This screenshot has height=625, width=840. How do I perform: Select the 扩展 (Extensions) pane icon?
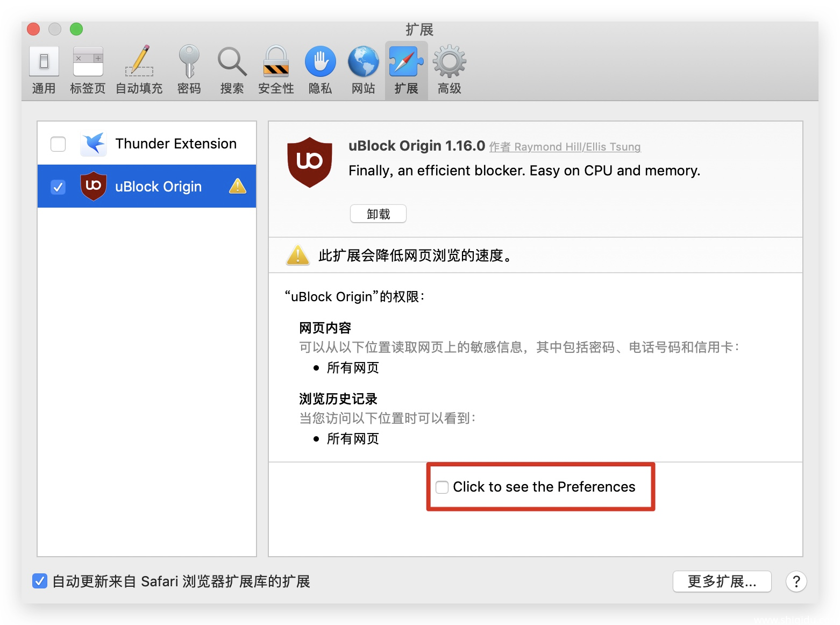pos(406,71)
